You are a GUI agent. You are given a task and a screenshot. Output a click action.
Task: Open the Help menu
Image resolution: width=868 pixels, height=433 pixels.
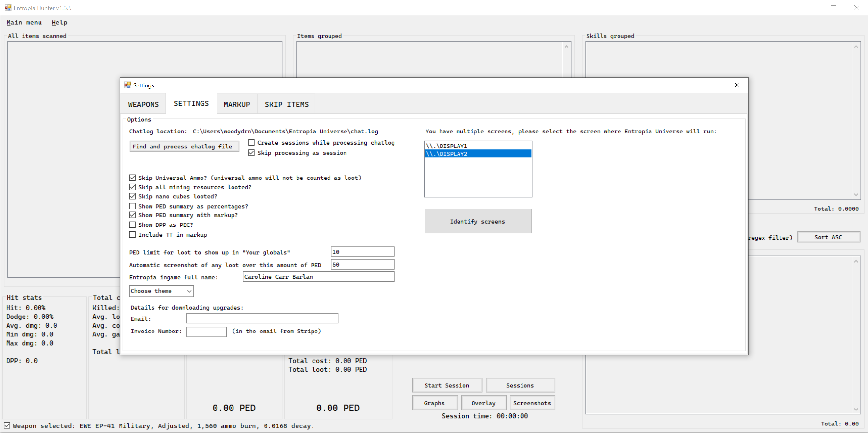(x=59, y=23)
